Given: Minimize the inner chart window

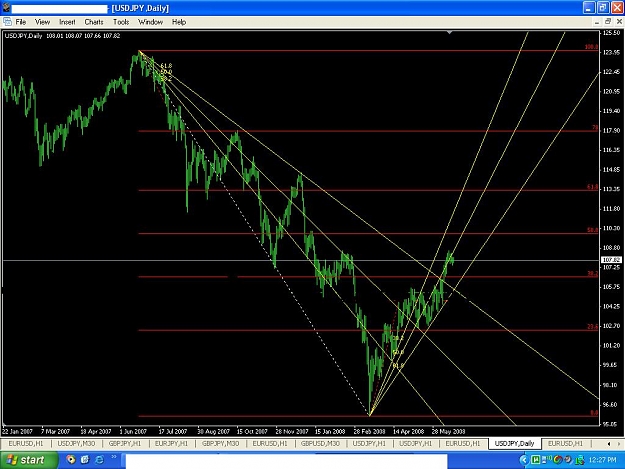Looking at the screenshot, I should click(x=597, y=22).
